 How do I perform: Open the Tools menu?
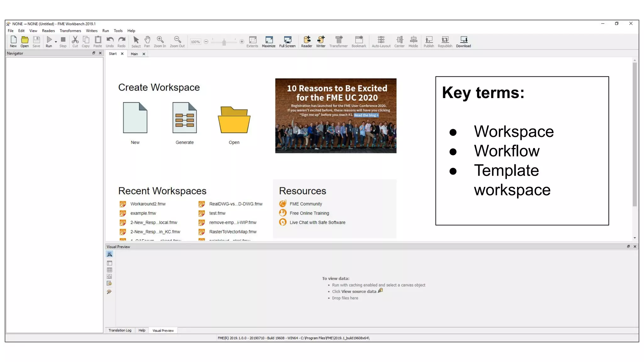(118, 31)
